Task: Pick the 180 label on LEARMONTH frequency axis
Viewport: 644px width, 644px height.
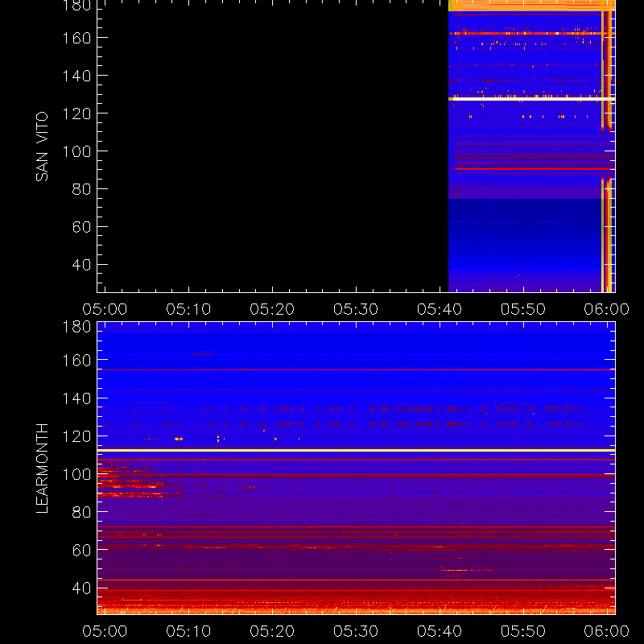Action: tap(76, 327)
